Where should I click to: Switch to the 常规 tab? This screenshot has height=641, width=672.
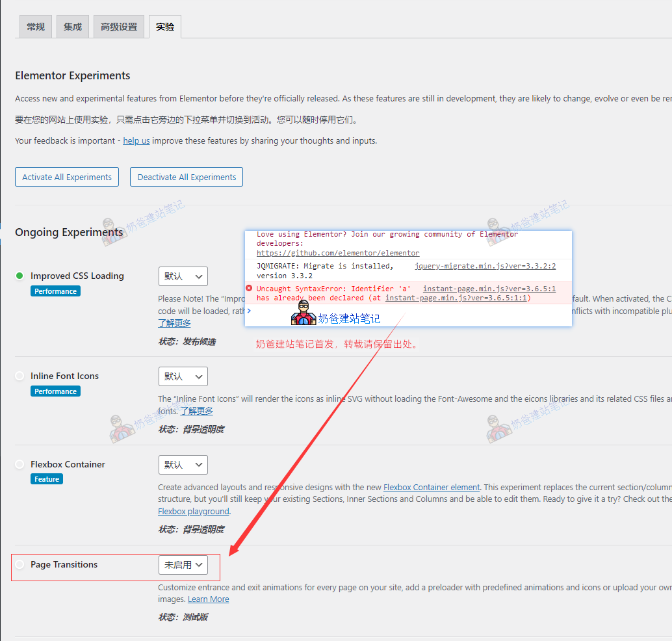tap(36, 27)
